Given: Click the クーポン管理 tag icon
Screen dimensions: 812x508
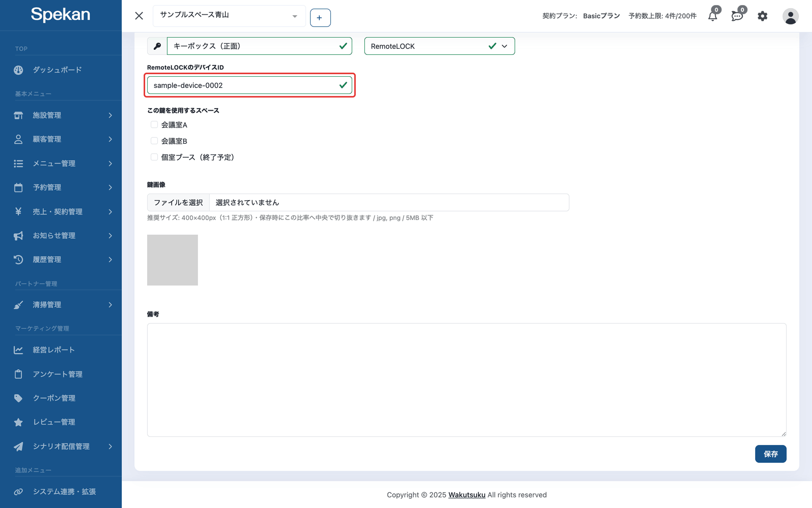Looking at the screenshot, I should (18, 398).
